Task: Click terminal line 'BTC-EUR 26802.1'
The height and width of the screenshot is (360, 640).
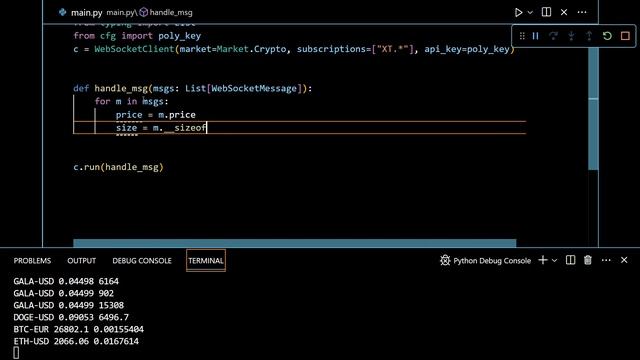Action: [x=78, y=329]
